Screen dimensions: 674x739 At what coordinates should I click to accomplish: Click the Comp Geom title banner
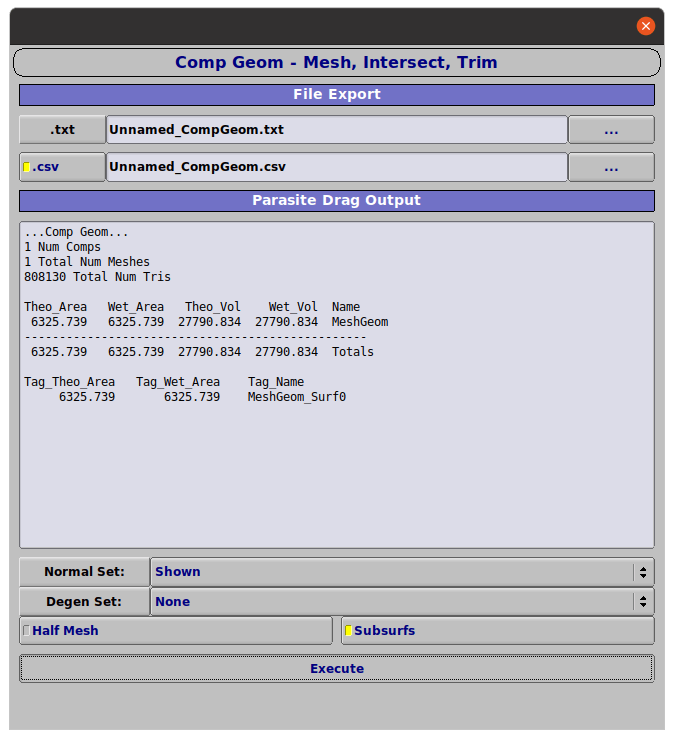point(336,63)
